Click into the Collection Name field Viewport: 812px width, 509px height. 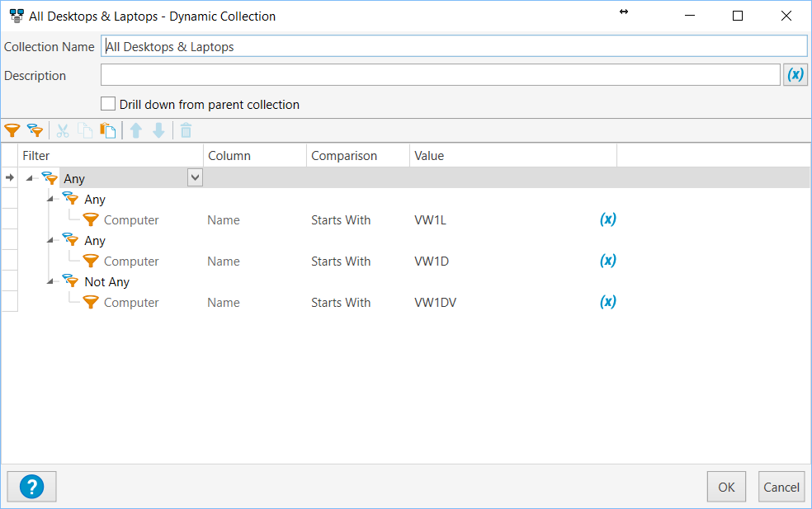(x=453, y=47)
